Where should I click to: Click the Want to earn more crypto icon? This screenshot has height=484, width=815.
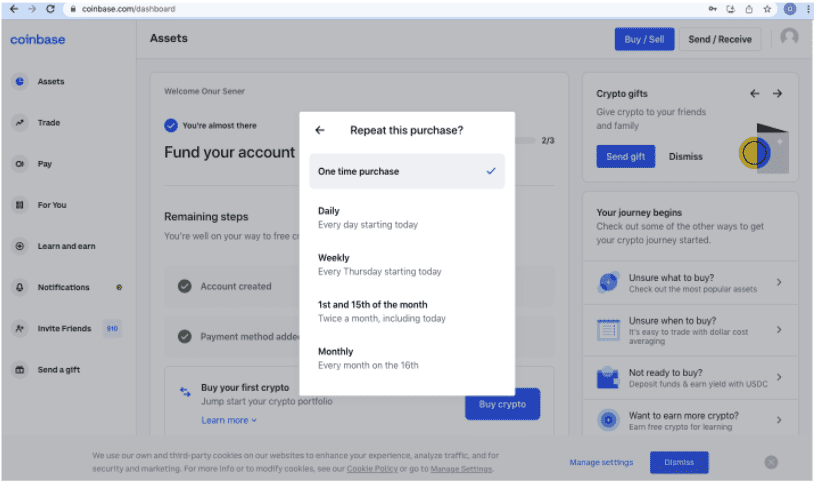(x=609, y=420)
